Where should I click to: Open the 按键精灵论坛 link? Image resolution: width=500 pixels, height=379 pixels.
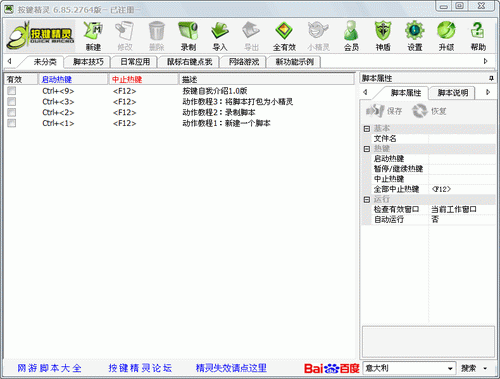pyautogui.click(x=140, y=368)
